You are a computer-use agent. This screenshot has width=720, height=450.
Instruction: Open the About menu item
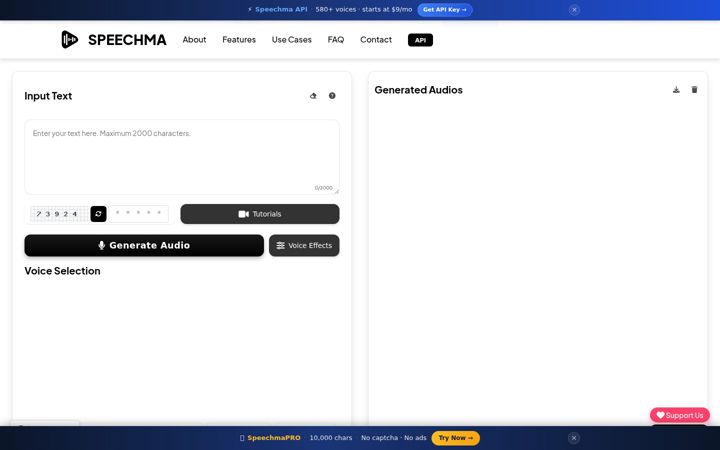tap(194, 39)
